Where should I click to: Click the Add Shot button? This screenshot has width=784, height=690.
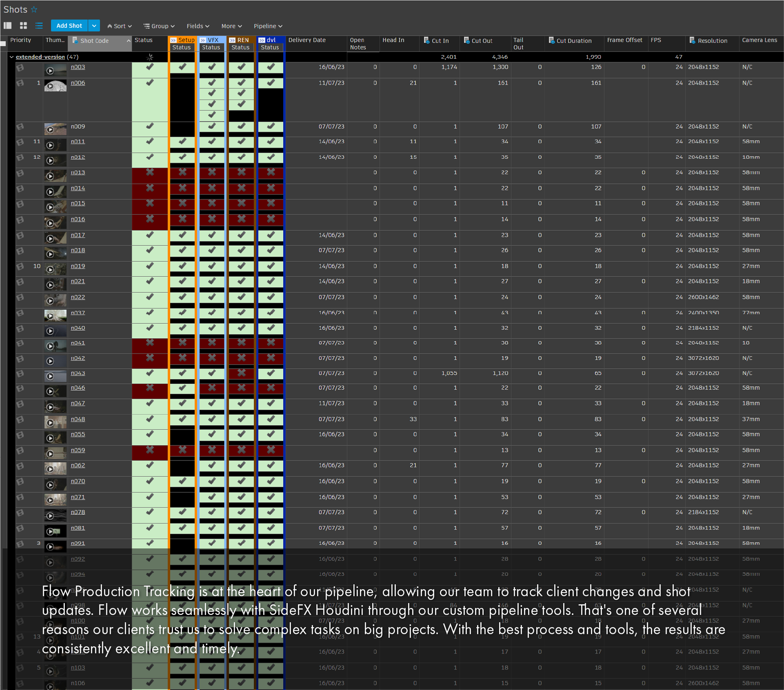point(69,26)
